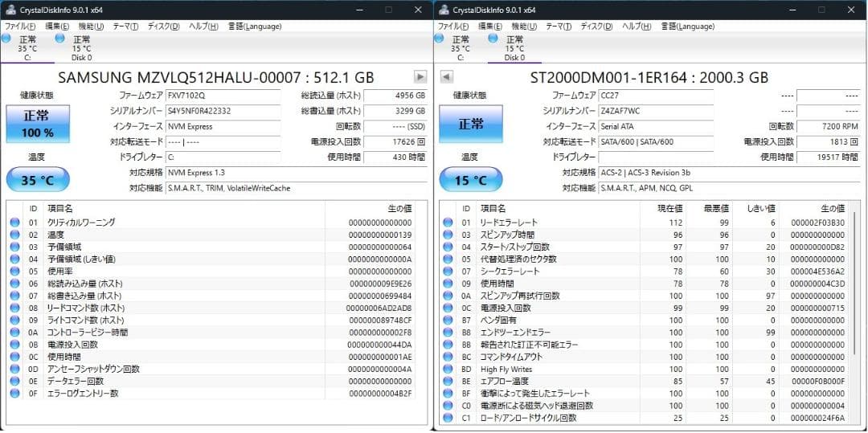The width and height of the screenshot is (868, 433).
Task: Click serial number field Z4ZAF7WC
Action: point(656,111)
